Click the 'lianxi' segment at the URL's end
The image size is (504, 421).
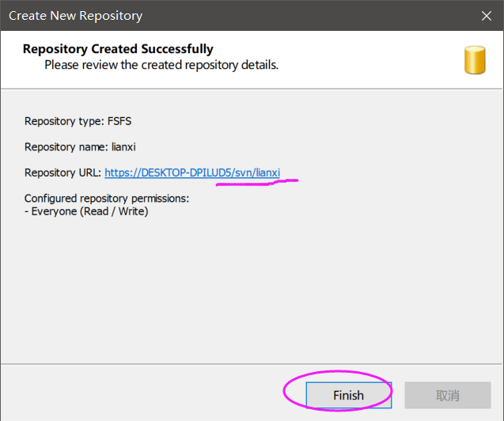[x=266, y=173]
